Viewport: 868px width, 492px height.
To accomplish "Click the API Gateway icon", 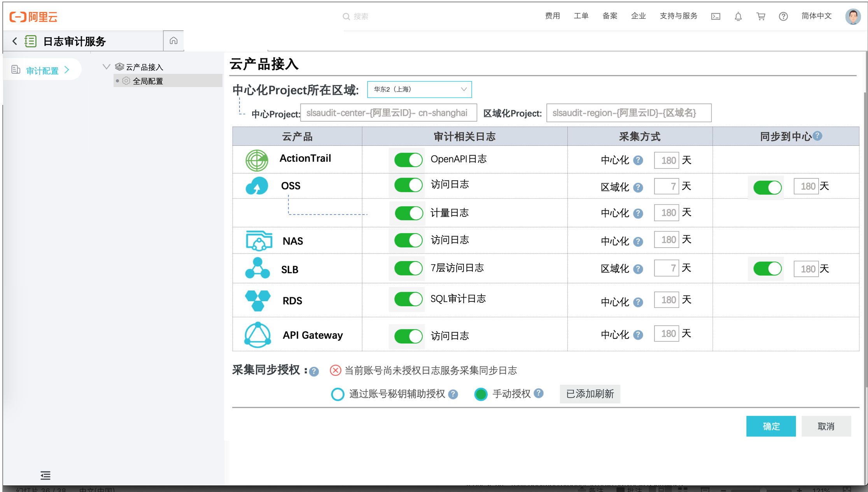I will click(257, 335).
